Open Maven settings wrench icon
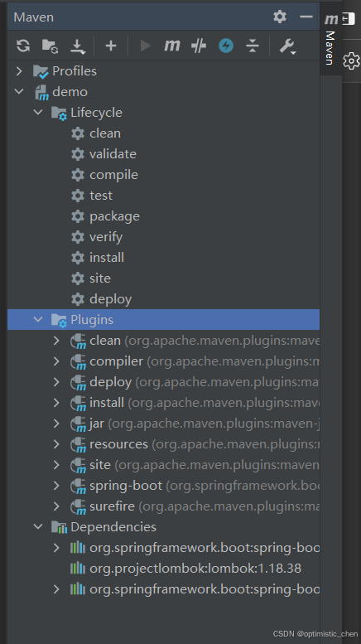Viewport: 361px width, 644px height. coord(287,46)
